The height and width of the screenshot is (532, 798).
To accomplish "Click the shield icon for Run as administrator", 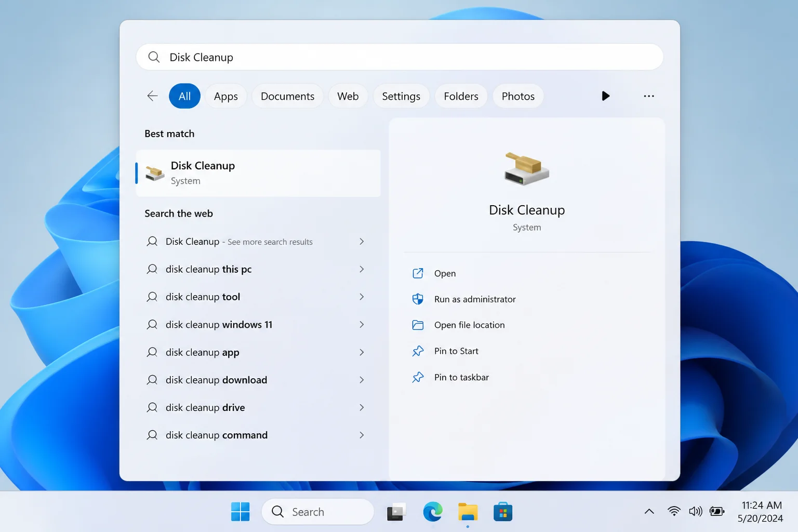I will (418, 299).
